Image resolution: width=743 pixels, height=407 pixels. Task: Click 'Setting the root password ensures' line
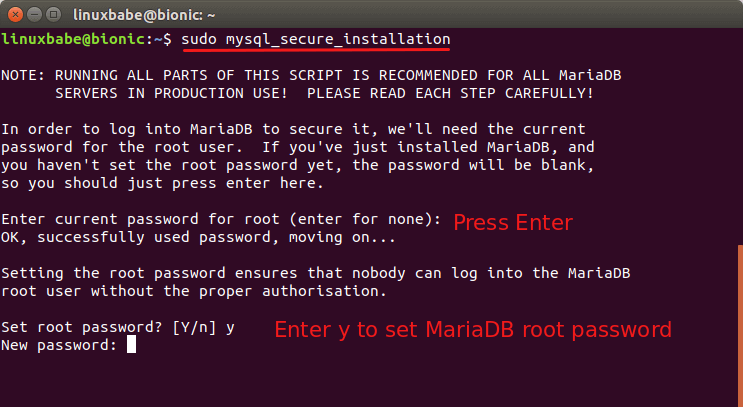316,273
